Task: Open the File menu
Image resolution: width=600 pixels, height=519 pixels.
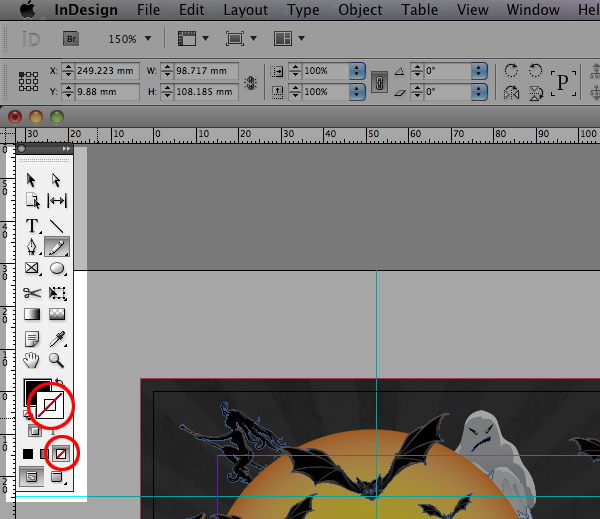Action: (x=148, y=10)
